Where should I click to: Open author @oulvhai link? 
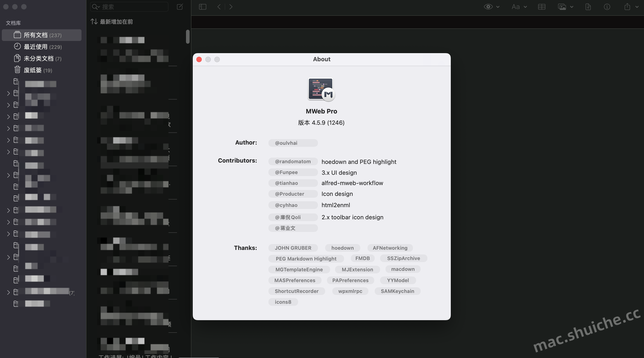click(293, 143)
